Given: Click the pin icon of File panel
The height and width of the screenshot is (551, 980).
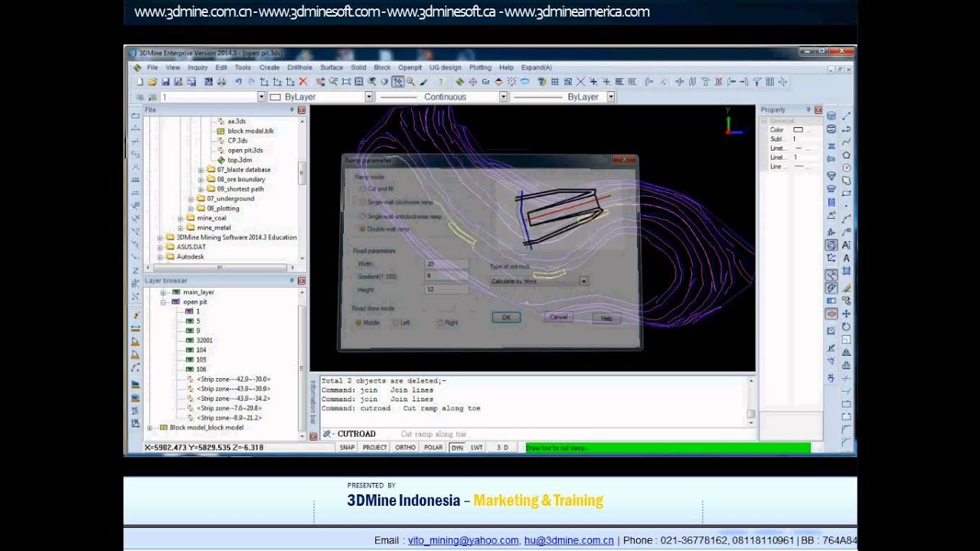Looking at the screenshot, I should (x=292, y=110).
